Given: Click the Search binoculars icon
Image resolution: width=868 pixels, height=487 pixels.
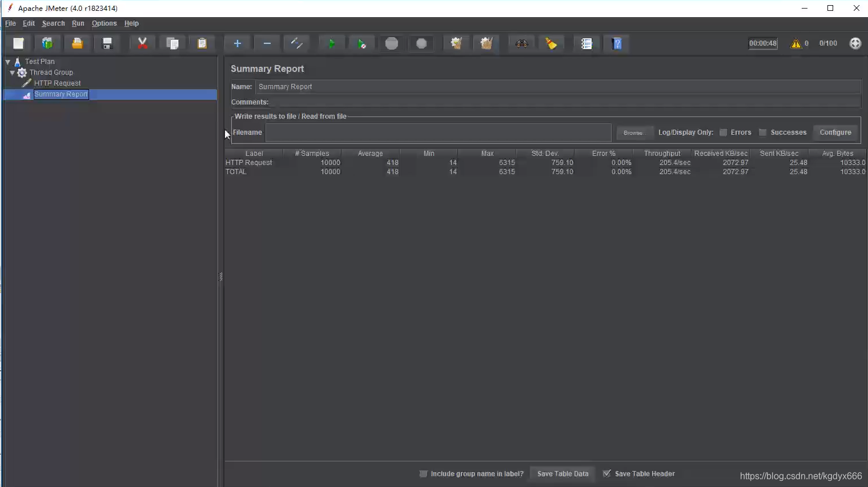Looking at the screenshot, I should pyautogui.click(x=521, y=43).
